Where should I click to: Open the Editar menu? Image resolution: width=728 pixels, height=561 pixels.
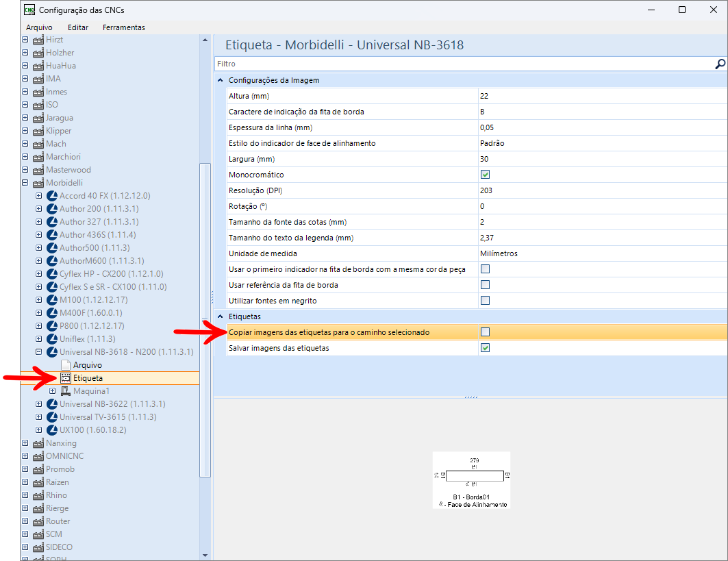78,27
